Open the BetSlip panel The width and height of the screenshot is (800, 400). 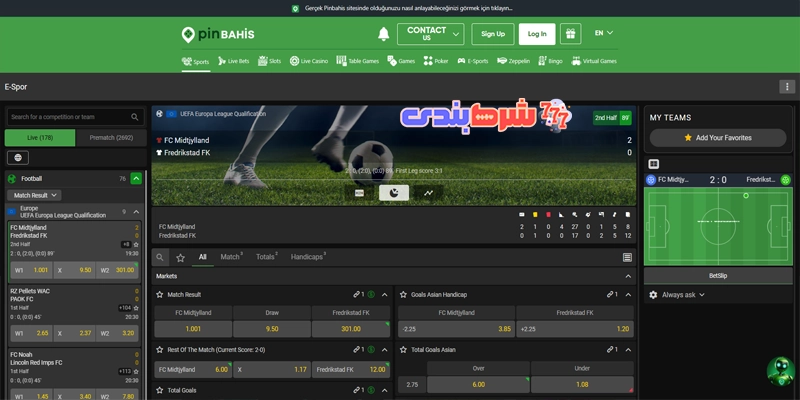click(x=718, y=276)
